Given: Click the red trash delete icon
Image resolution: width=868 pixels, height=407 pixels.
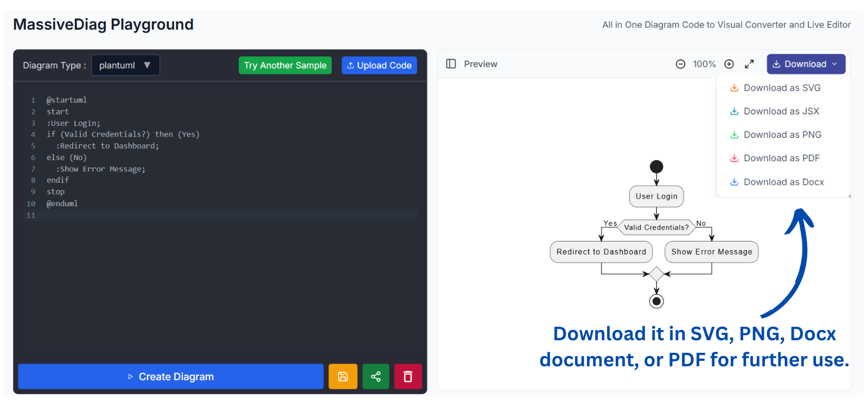Looking at the screenshot, I should tap(408, 377).
